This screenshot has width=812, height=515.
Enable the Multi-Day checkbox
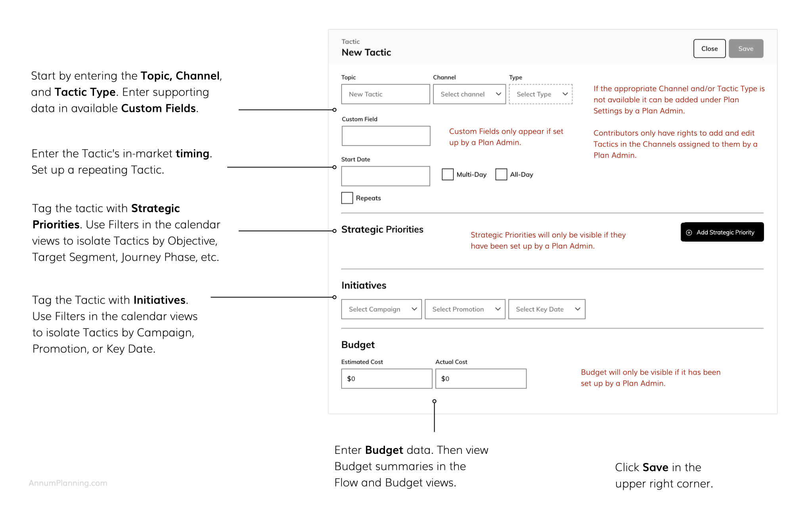tap(448, 174)
